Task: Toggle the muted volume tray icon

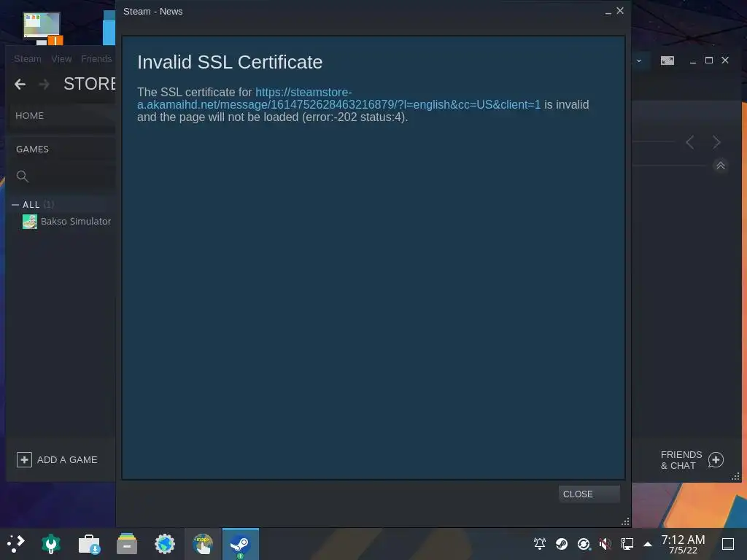Action: click(x=605, y=543)
